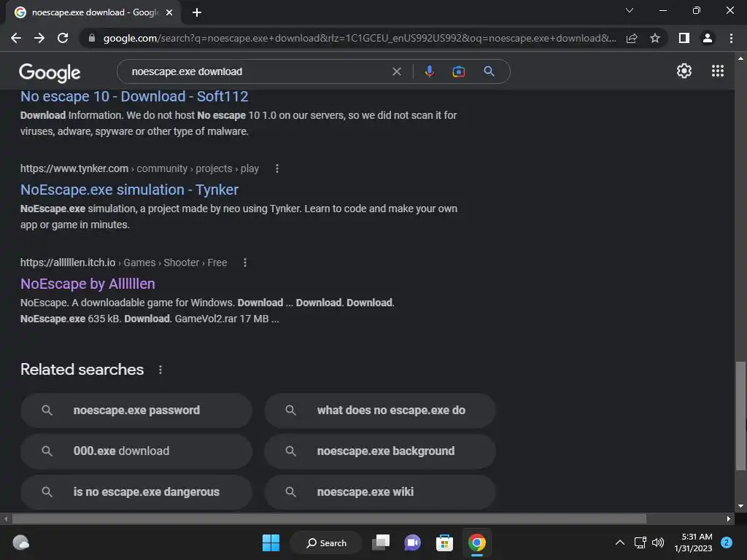Viewport: 747px width, 560px height.
Task: Search for 000.exe download
Action: [x=136, y=451]
